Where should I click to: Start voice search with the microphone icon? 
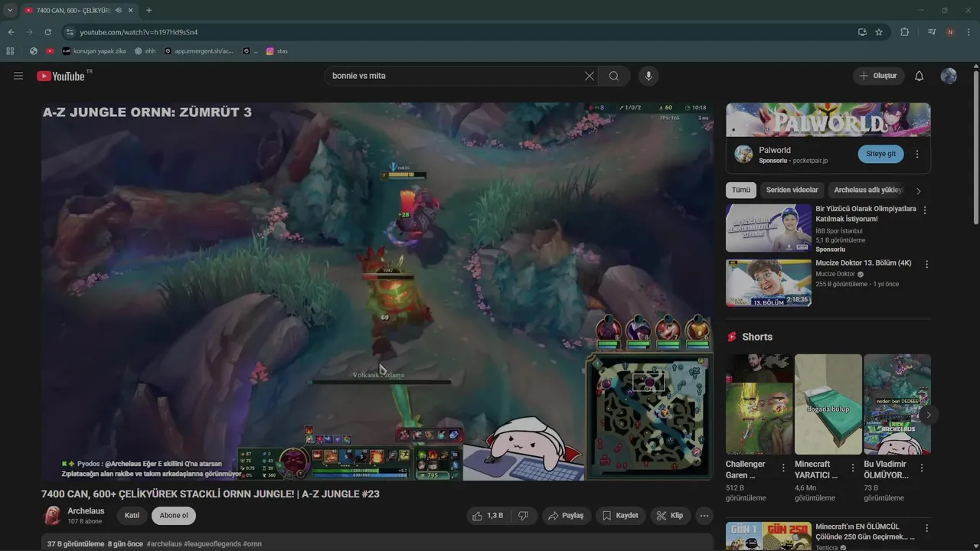click(648, 76)
